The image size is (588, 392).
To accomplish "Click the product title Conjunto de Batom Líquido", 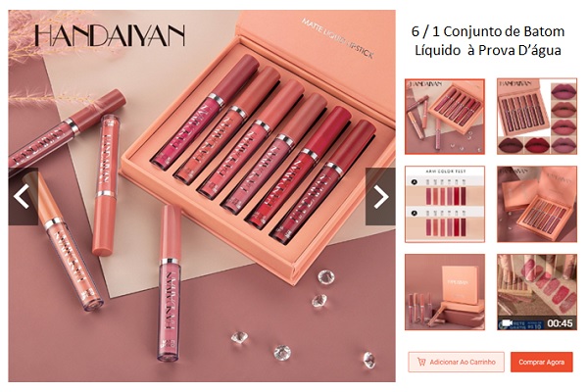I will pyautogui.click(x=488, y=40).
